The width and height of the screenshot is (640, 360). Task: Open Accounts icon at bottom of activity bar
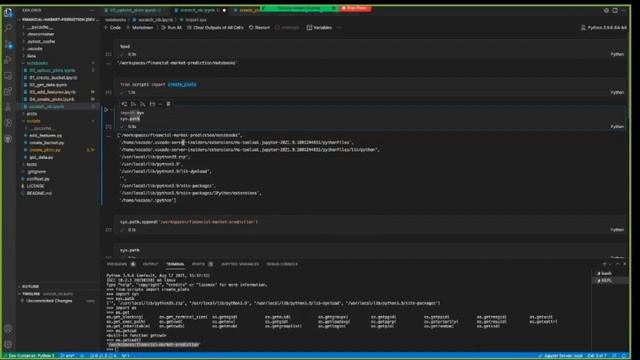8,329
